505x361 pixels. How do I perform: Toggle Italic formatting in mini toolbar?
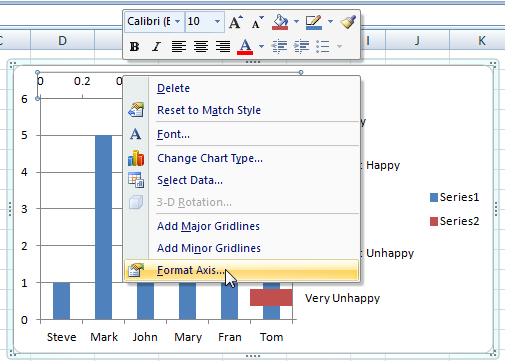pyautogui.click(x=156, y=46)
